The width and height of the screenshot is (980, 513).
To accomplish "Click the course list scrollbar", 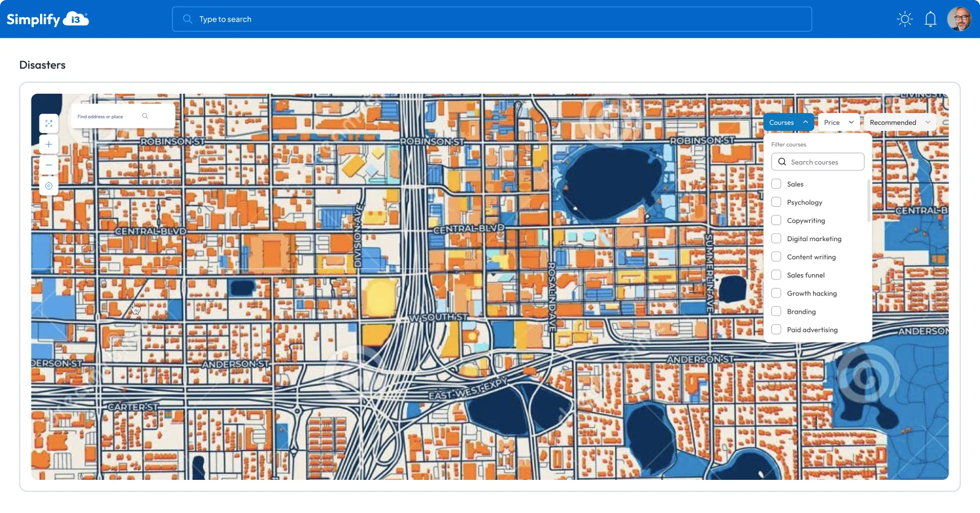I will (869, 201).
